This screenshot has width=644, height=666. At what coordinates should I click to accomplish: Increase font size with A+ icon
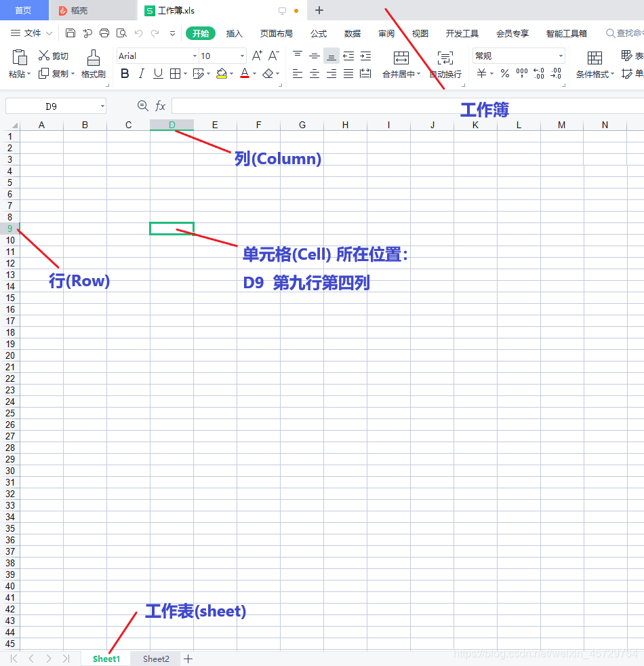coord(257,56)
